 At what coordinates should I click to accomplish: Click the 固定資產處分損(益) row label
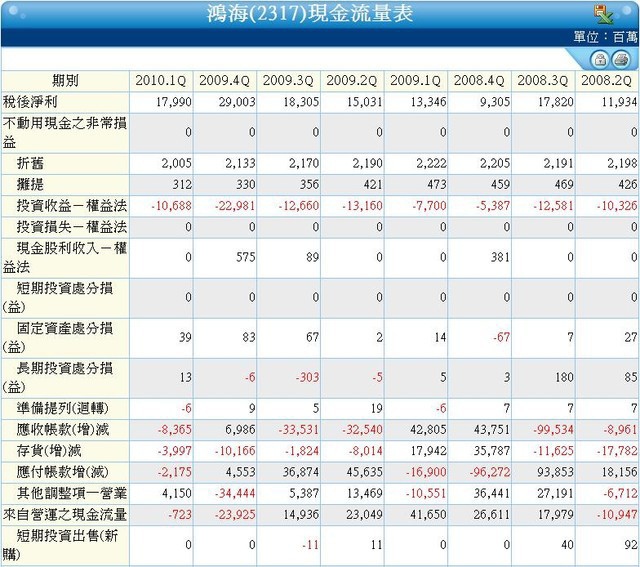[58, 338]
